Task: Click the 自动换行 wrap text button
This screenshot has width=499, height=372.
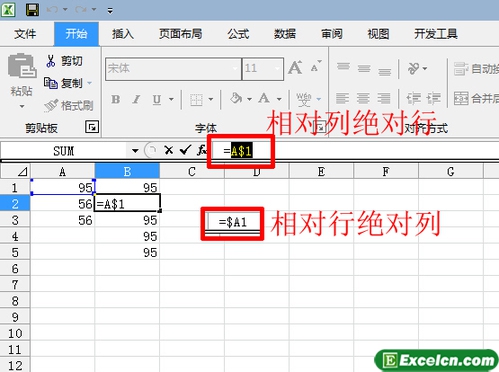Action: [476, 69]
